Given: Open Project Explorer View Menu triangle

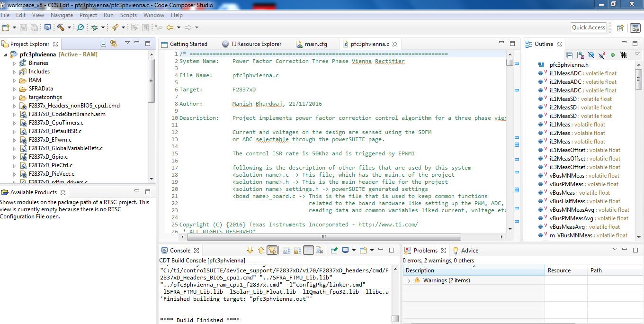Looking at the screenshot, I should point(127,43).
